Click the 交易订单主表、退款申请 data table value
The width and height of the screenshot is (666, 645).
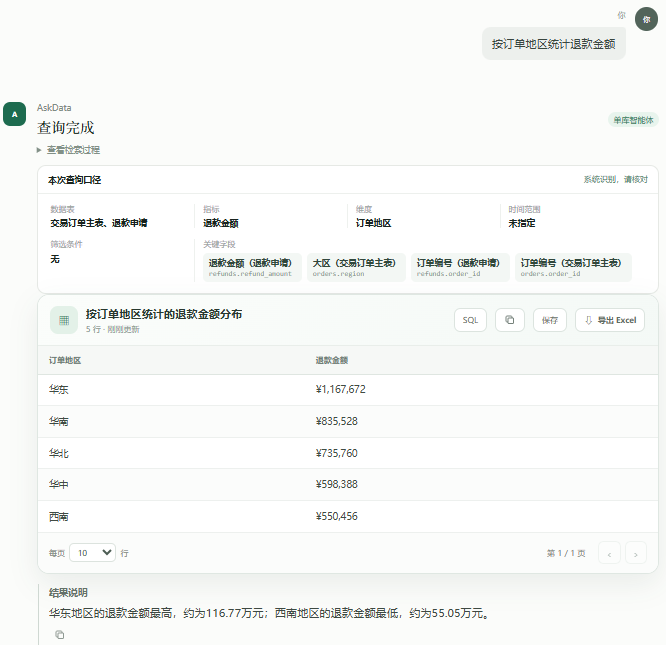pyautogui.click(x=99, y=223)
